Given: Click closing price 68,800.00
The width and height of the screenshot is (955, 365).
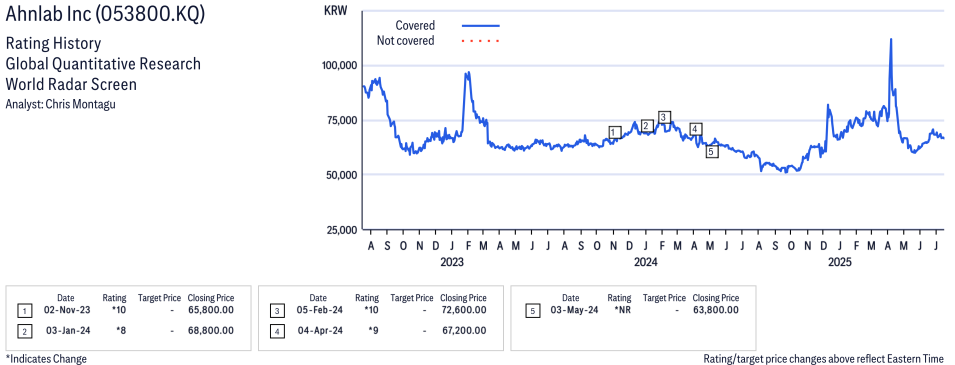Looking at the screenshot, I should [211, 330].
